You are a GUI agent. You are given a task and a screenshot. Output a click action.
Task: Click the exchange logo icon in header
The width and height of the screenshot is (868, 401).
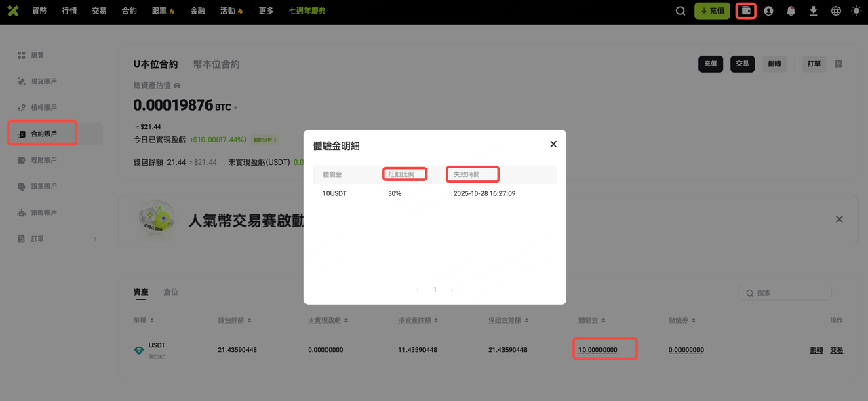point(13,11)
